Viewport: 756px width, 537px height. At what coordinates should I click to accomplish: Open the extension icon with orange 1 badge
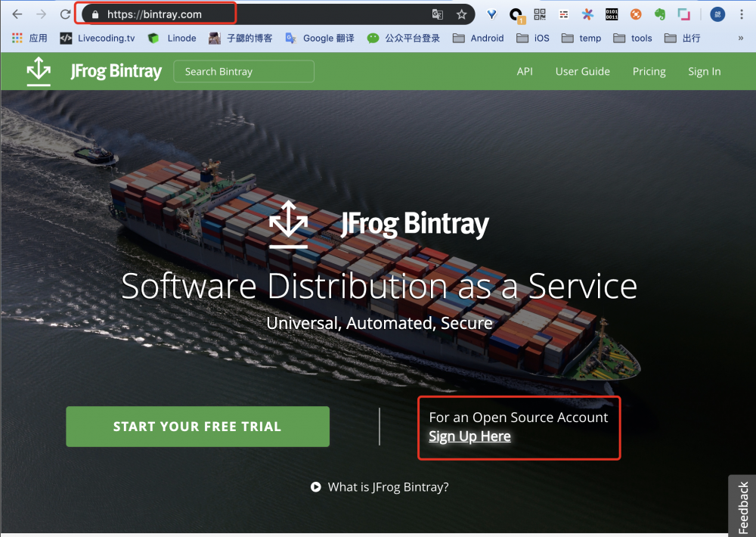coord(516,15)
